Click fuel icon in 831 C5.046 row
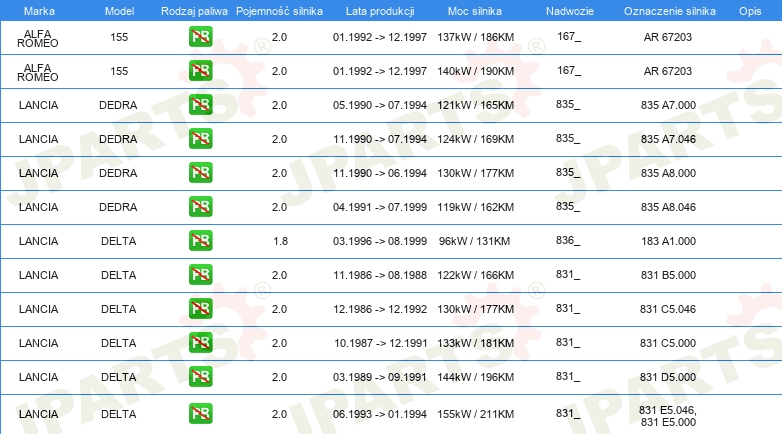Screen dimensions: 782x434 click(200, 308)
